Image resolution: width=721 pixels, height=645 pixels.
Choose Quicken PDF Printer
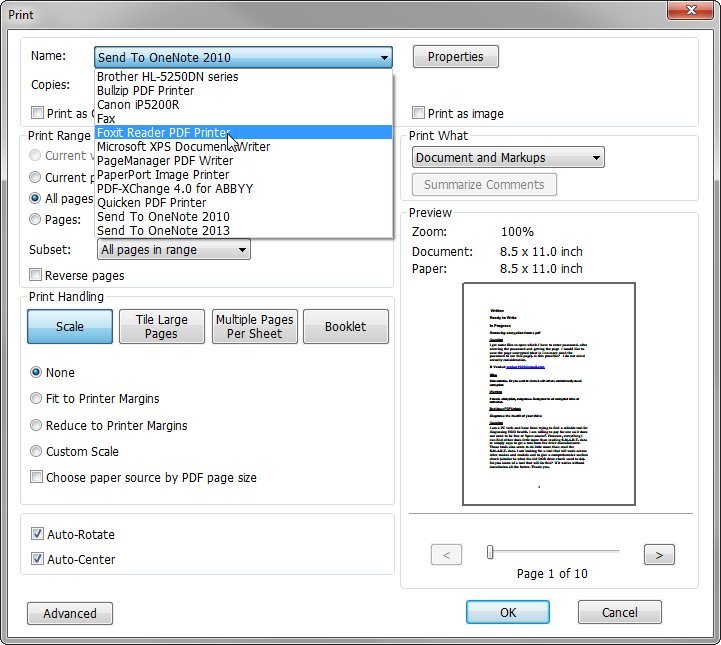[243, 203]
